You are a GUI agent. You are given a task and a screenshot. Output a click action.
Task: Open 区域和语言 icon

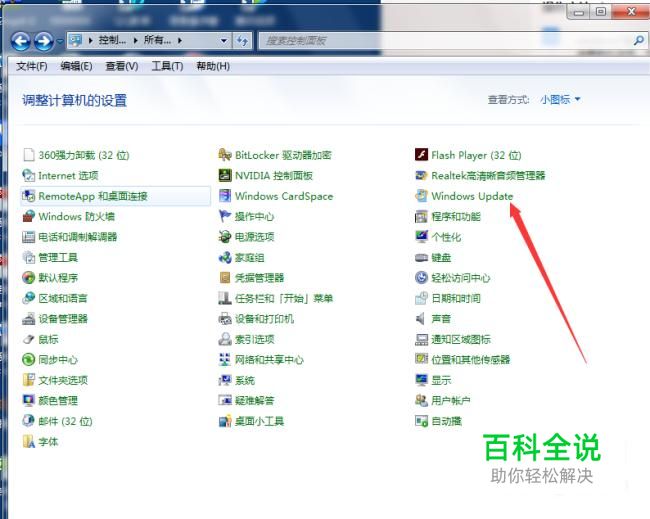(x=29, y=298)
